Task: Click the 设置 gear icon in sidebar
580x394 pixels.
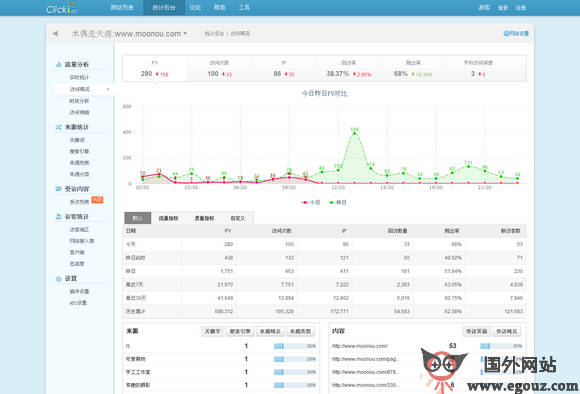Action: 58,279
